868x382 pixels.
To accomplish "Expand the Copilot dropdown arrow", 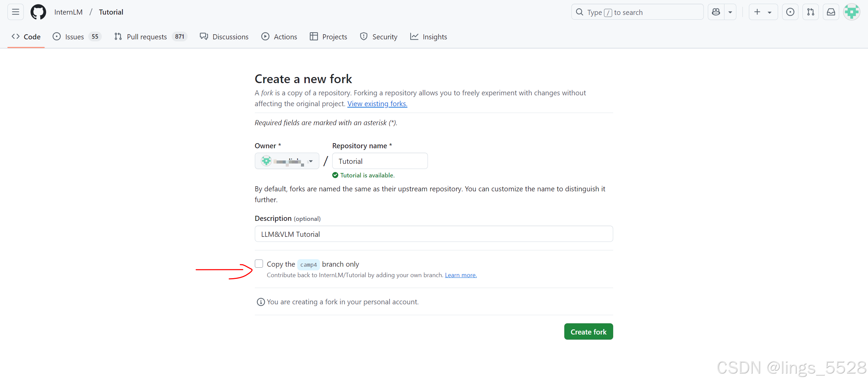I will [x=730, y=12].
